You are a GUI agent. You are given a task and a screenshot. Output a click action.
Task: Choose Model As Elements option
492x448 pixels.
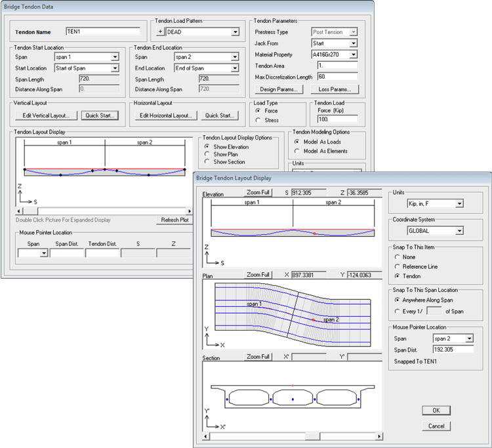tap(297, 151)
